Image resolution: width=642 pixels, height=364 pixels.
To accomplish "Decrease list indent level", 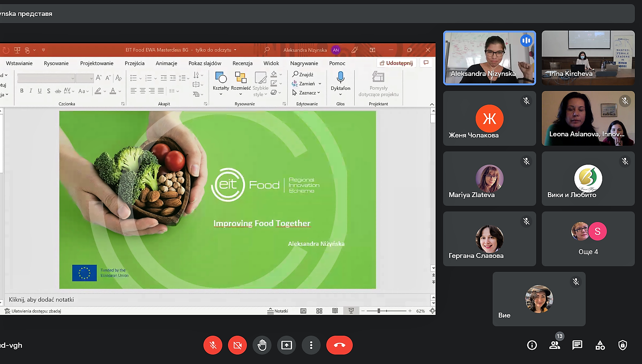I will [164, 78].
